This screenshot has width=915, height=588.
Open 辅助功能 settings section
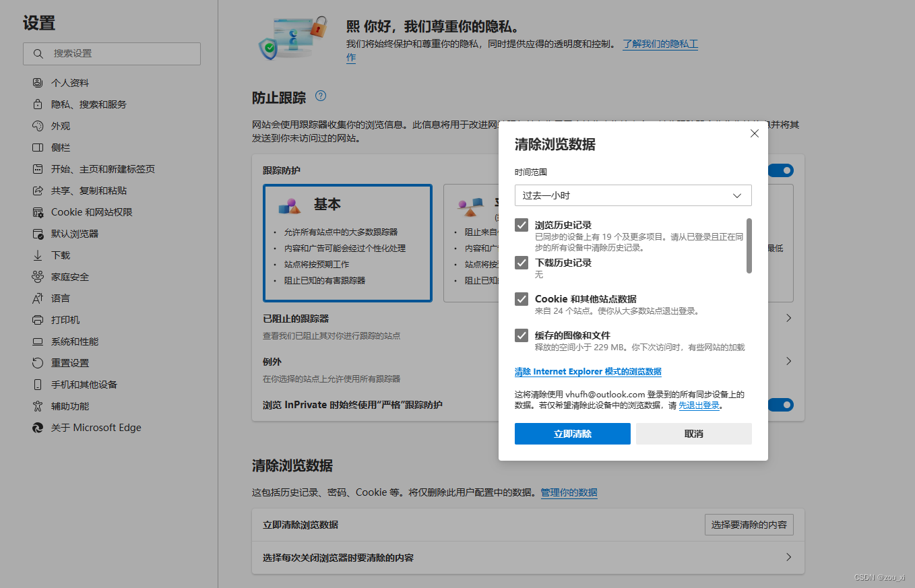pos(70,406)
